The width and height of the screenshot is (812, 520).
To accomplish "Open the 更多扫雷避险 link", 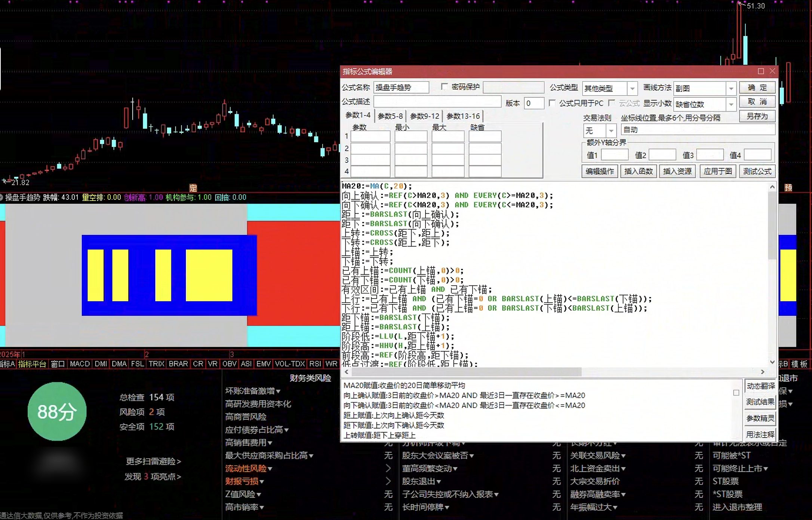I will pos(153,461).
